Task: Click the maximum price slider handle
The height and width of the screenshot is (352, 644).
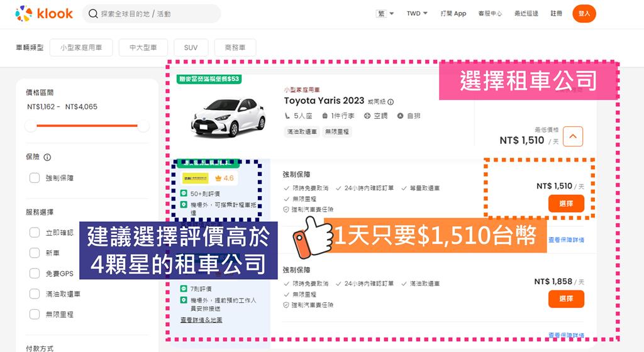Action: click(x=143, y=126)
